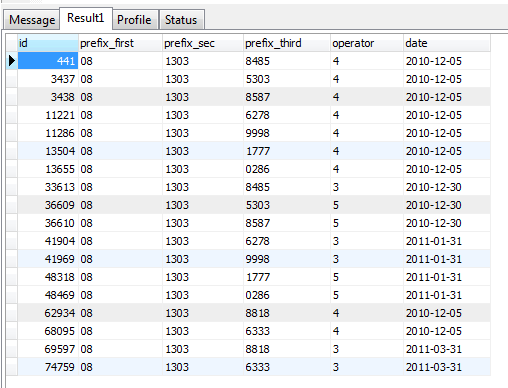The image size is (508, 388).
Task: Click prefix_third 8818 in row 62934
Action: coord(287,313)
